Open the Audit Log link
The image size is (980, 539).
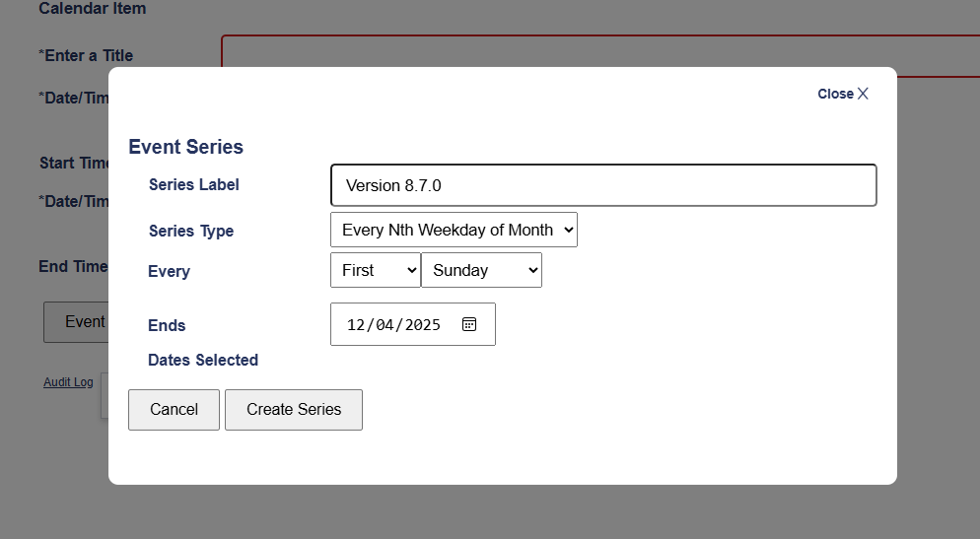(x=68, y=382)
